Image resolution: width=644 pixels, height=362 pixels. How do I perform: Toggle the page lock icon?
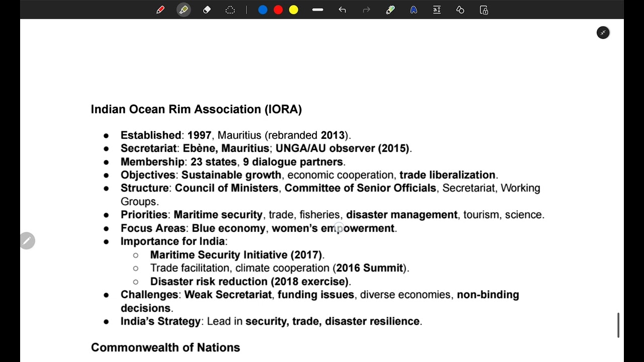[x=484, y=10]
